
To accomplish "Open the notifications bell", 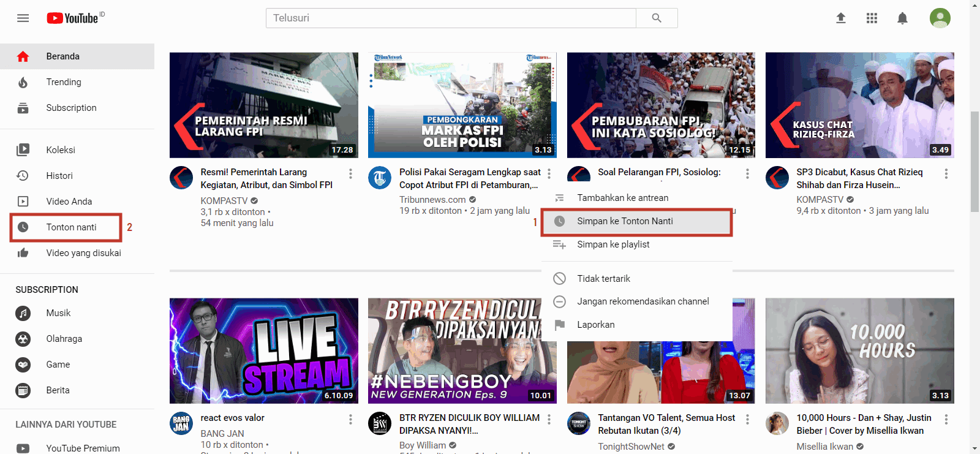I will tap(902, 18).
